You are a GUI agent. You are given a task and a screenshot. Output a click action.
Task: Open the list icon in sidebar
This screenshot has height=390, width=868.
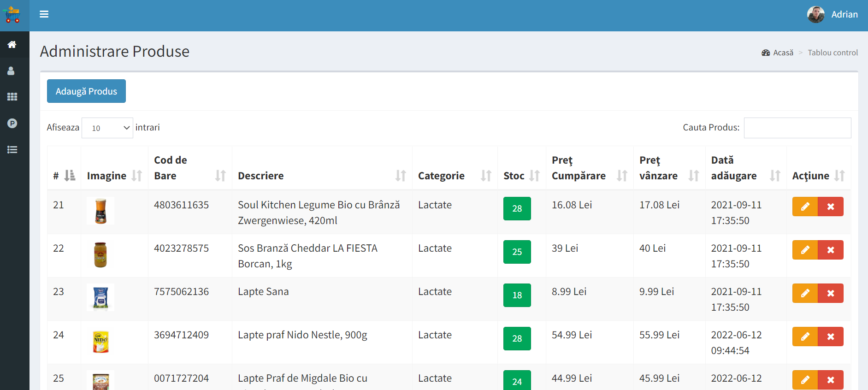[12, 150]
